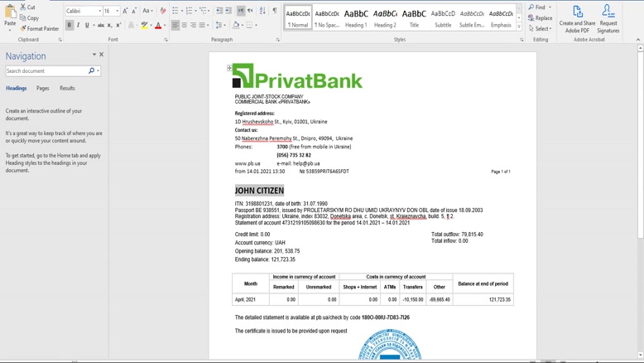
Task: Click the red font color button
Action: click(158, 26)
